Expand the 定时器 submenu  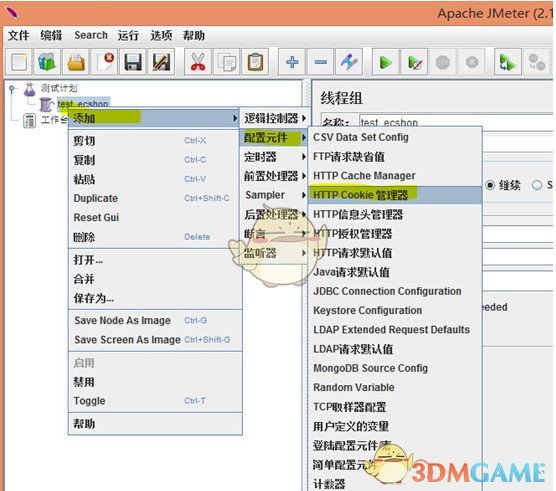274,157
